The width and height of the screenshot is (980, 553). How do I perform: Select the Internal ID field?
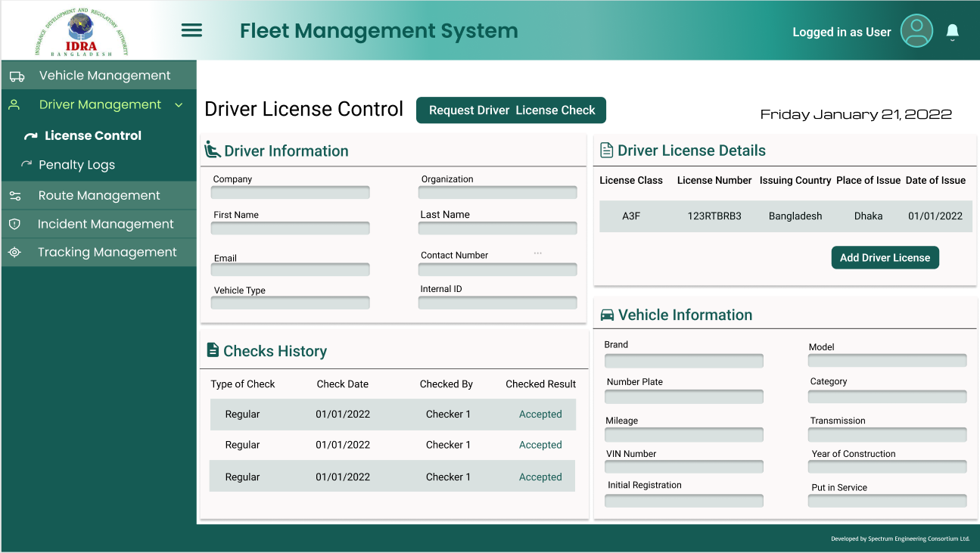tap(498, 303)
